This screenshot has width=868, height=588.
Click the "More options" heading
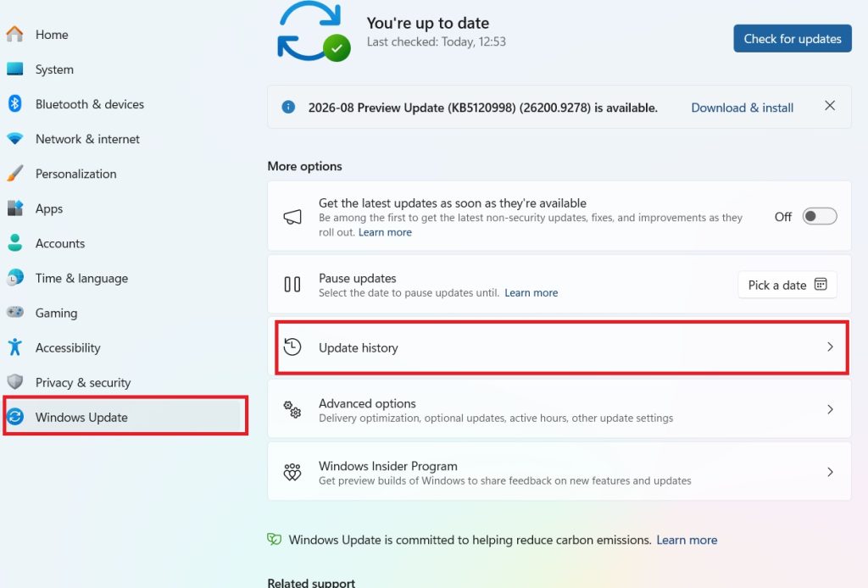point(304,166)
